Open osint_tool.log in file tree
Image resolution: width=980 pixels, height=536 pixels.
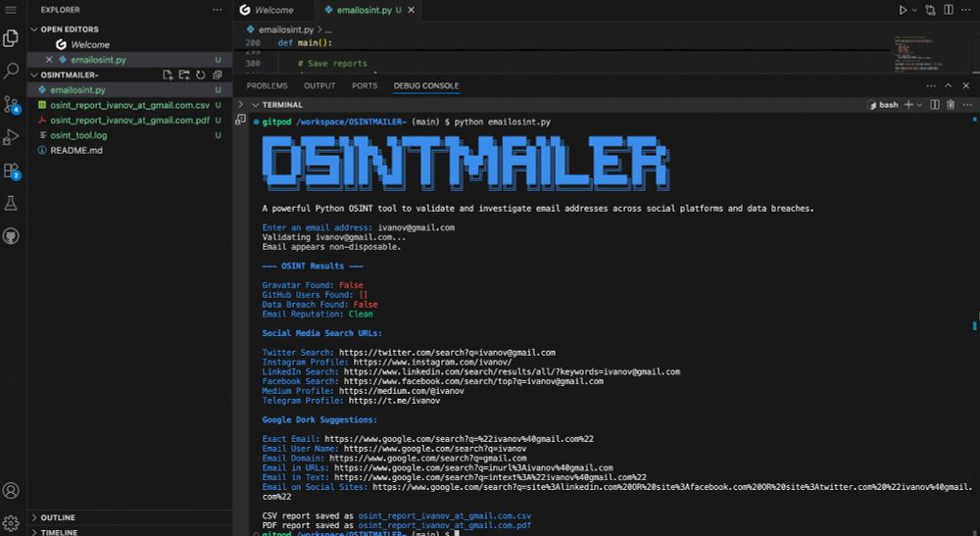tap(129, 135)
